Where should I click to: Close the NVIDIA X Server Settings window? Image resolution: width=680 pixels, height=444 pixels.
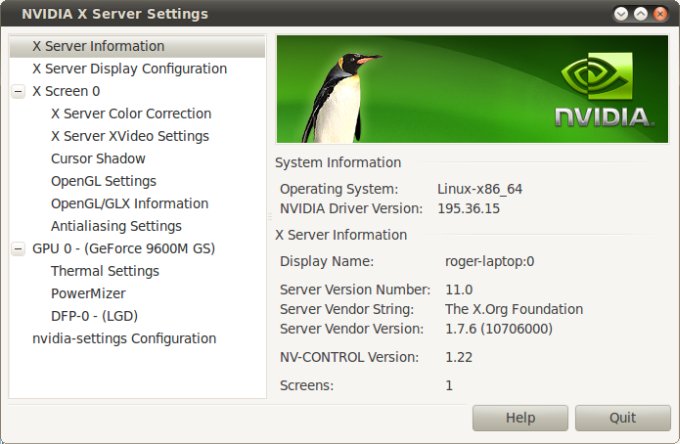(660, 14)
